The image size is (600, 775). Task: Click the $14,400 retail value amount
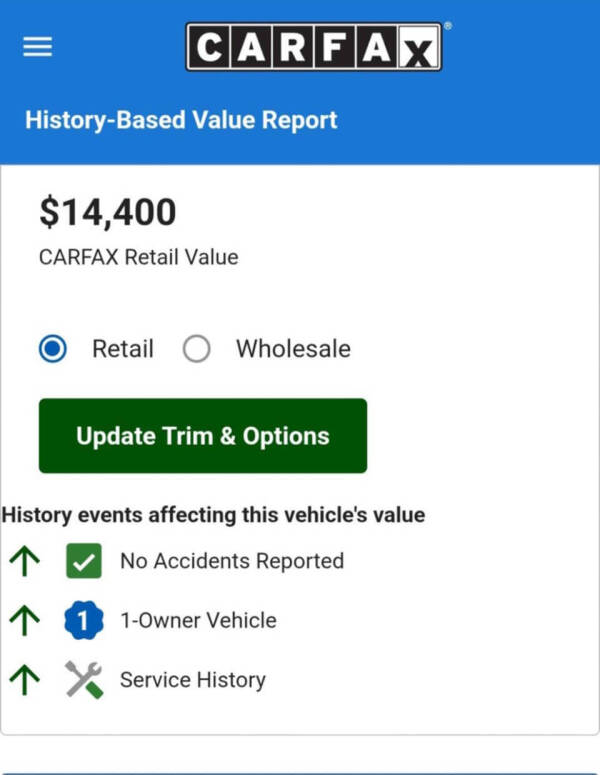click(x=108, y=212)
